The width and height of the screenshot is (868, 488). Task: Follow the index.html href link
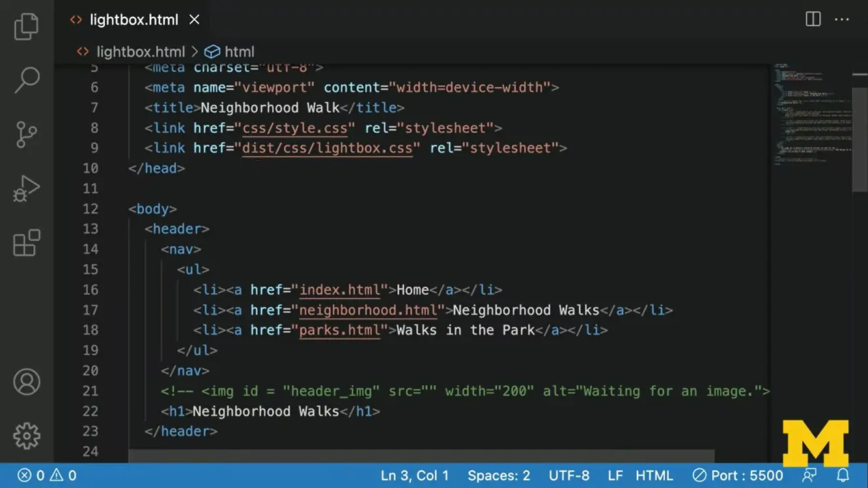339,290
